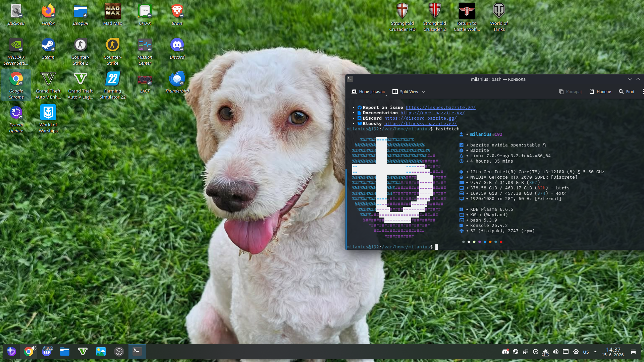Open the docs.bazzite.gg link
Image resolution: width=644 pixels, height=362 pixels.
(x=433, y=113)
